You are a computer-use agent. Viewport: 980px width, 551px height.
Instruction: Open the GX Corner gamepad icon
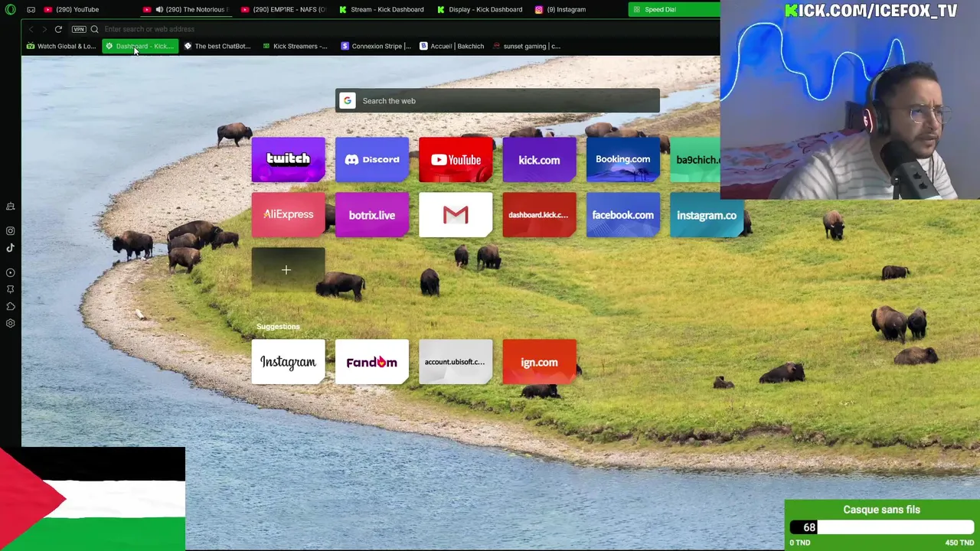(x=31, y=9)
